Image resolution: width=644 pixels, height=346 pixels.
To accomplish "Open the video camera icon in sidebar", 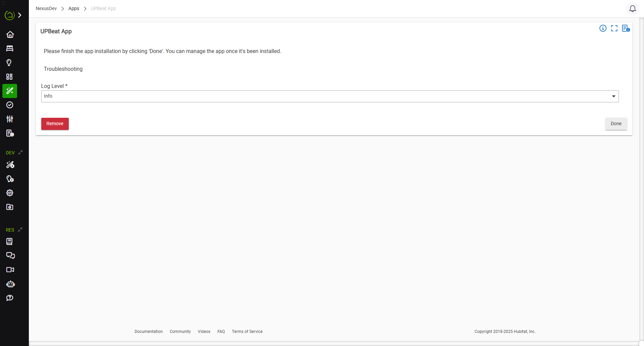I will click(10, 270).
